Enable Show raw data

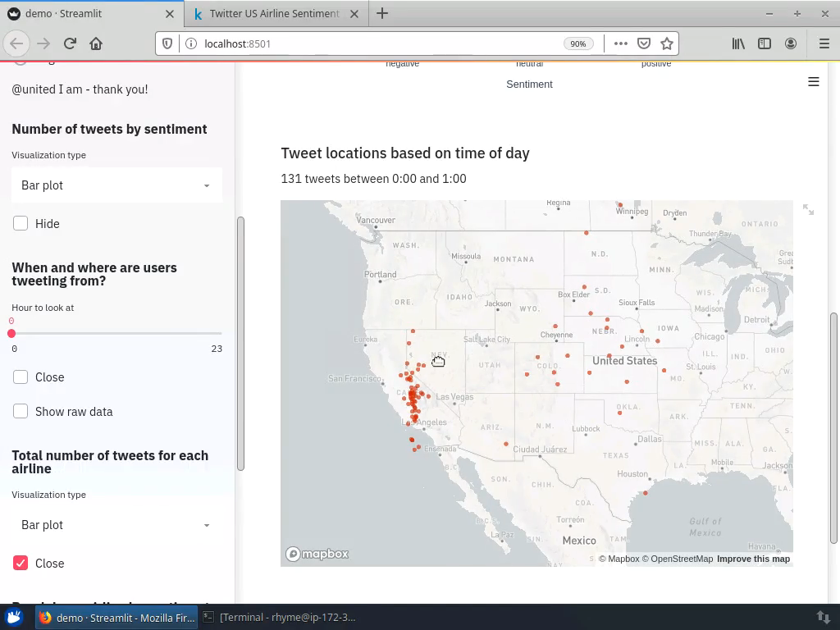21,412
